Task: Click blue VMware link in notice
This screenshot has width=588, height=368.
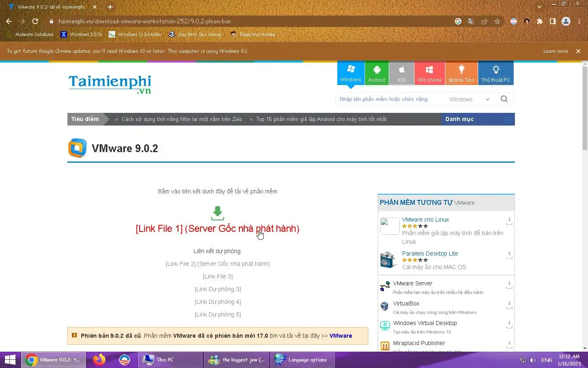Action: pos(341,336)
